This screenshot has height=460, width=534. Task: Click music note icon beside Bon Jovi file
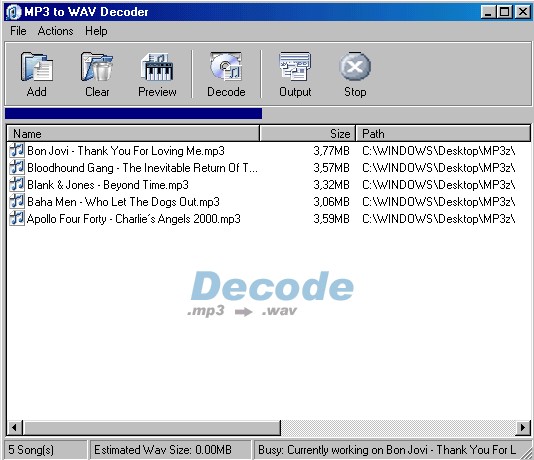(x=17, y=150)
